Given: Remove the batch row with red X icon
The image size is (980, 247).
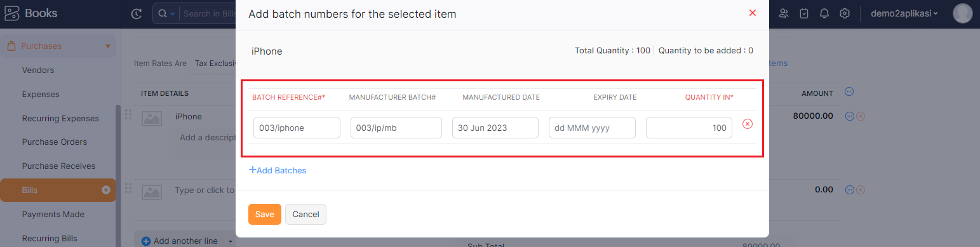Looking at the screenshot, I should coord(748,124).
